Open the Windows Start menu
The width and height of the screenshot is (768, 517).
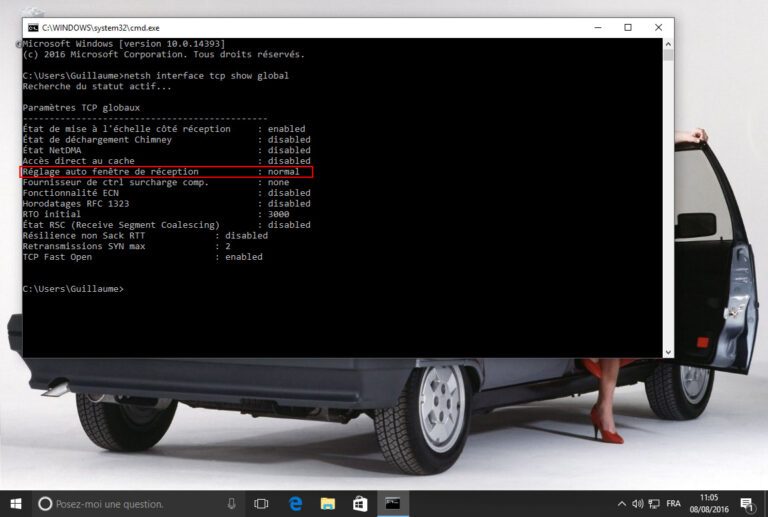(16, 504)
